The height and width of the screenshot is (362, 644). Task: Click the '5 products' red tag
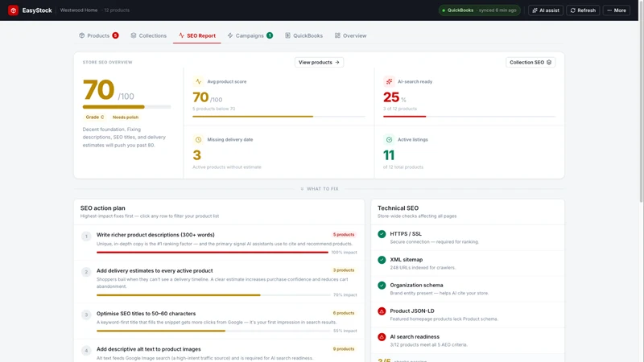click(x=344, y=235)
